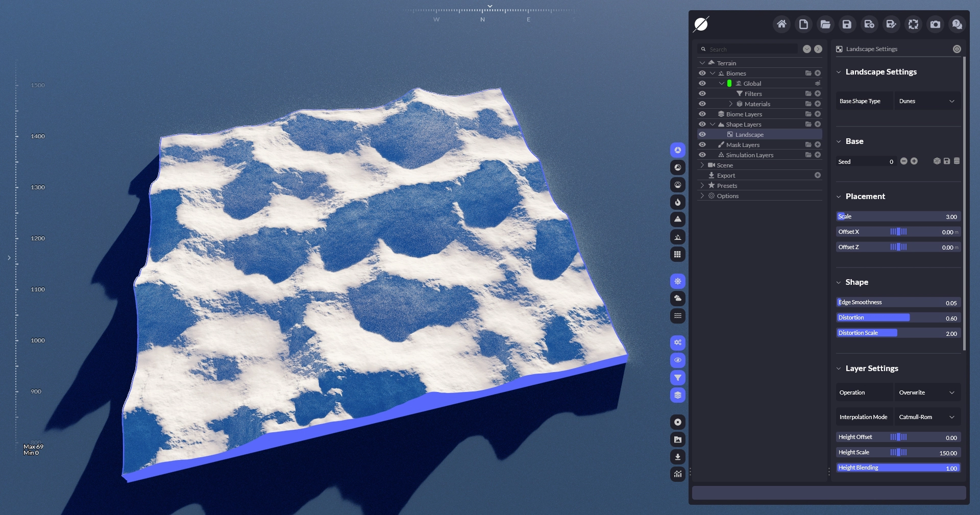Toggle the clouds icon in viewport toolbar

pyautogui.click(x=677, y=299)
